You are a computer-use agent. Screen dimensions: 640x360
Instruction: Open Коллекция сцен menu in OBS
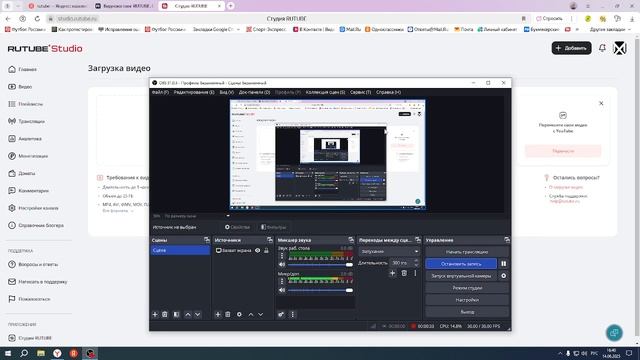(x=325, y=92)
